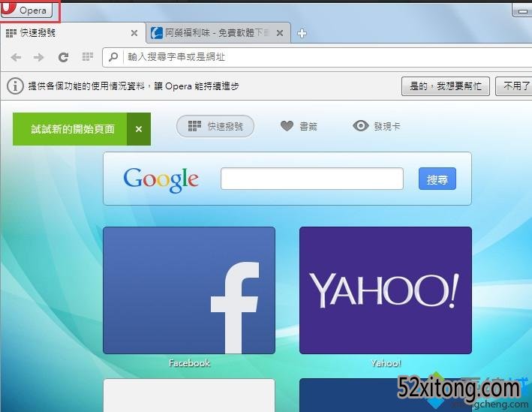Reload the current page
This screenshot has width=532, height=412.
(x=64, y=57)
